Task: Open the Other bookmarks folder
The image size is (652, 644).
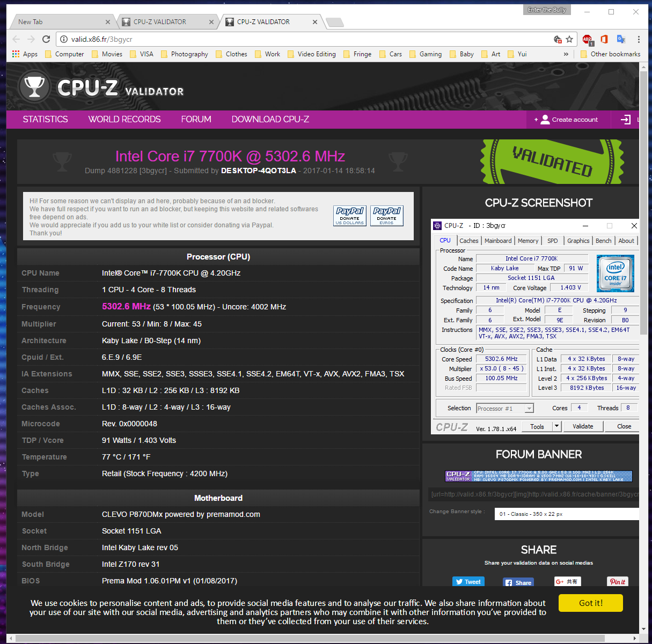Action: 610,54
